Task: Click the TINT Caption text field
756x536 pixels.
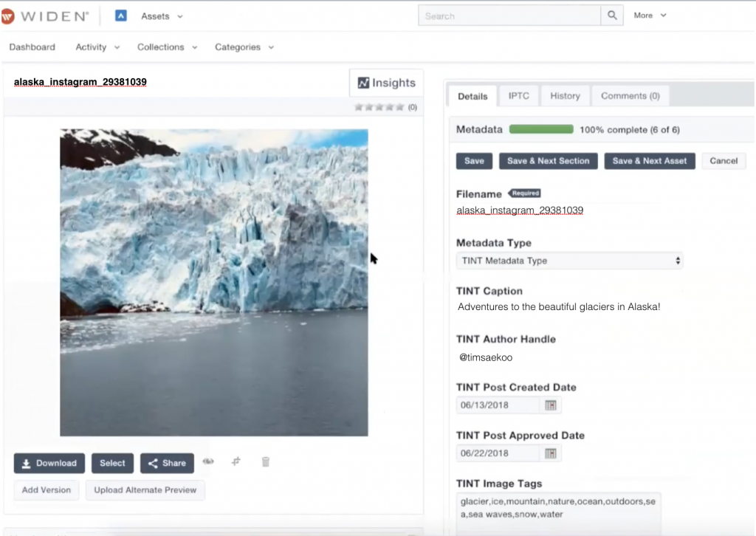Action: [559, 306]
